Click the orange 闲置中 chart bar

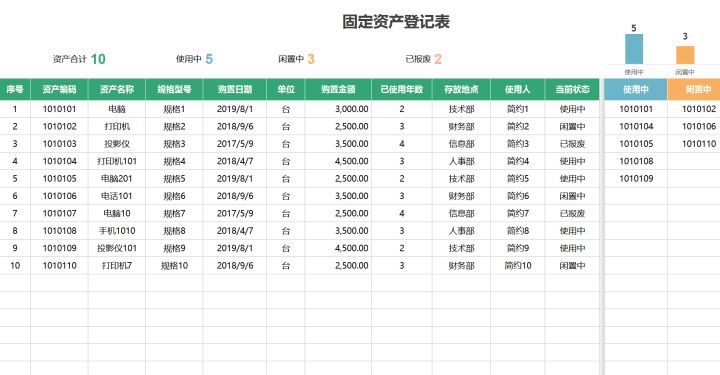[x=685, y=55]
